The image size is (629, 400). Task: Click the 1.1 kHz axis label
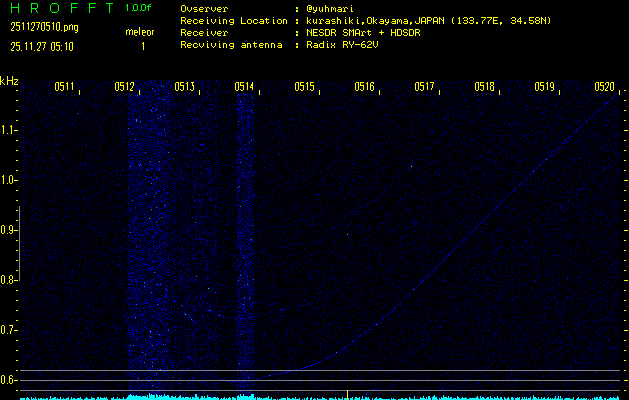click(x=6, y=130)
